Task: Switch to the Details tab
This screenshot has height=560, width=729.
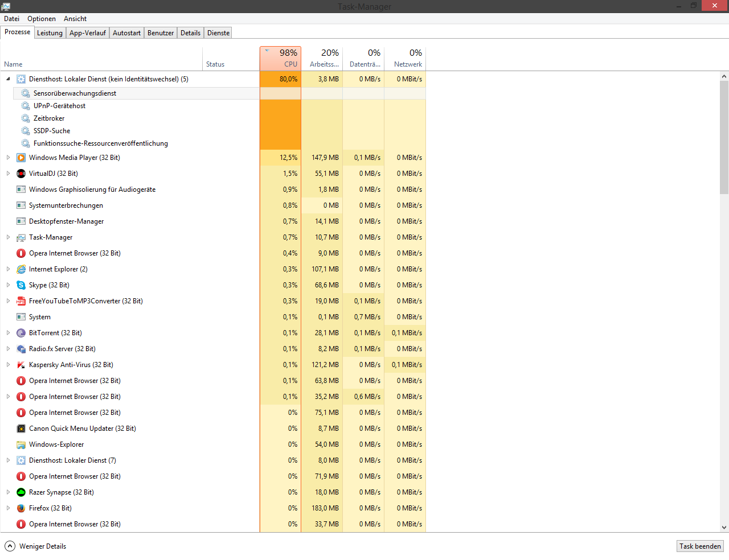Action: click(x=190, y=33)
